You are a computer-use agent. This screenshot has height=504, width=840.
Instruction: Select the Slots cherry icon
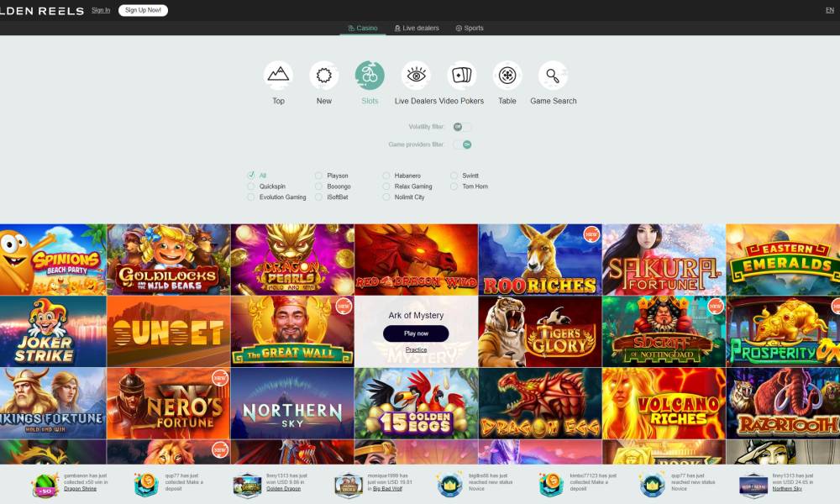[x=370, y=76]
